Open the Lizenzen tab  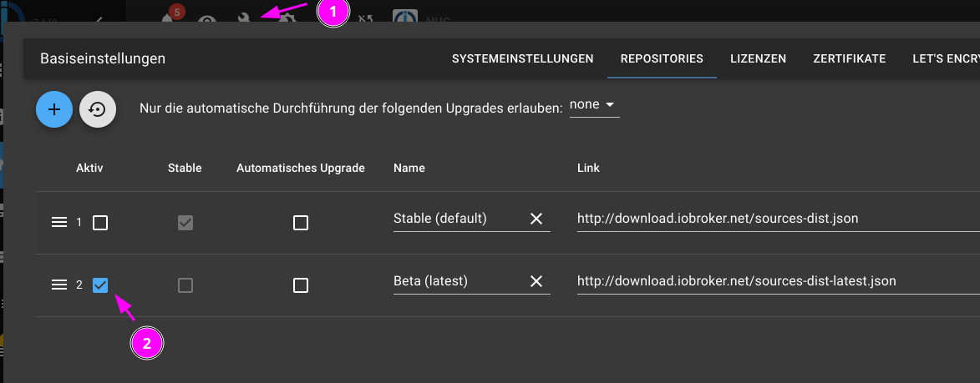758,58
